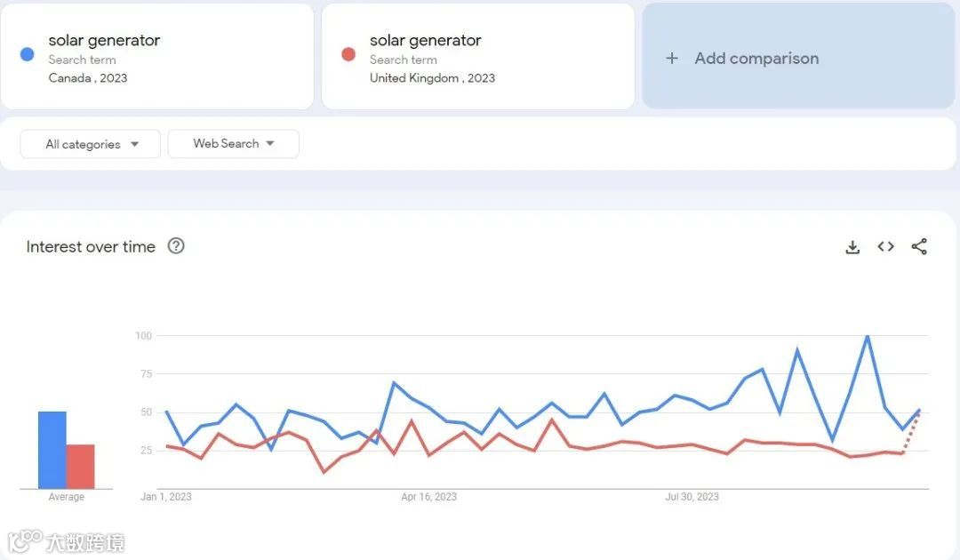The image size is (960, 560).
Task: Open the All categories dropdown
Action: coord(89,143)
